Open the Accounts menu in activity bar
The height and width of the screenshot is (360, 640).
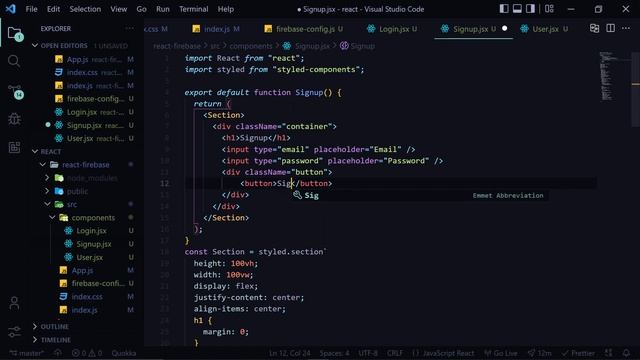point(14,303)
